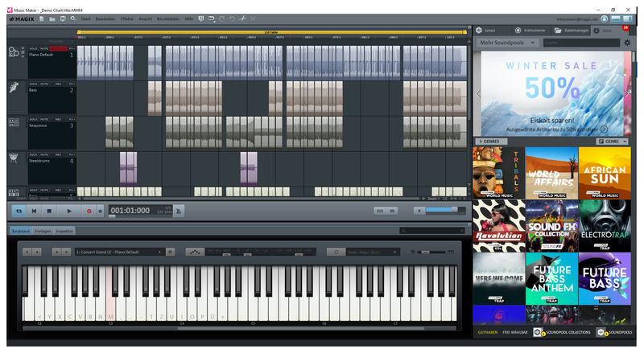Select the scissors cut tool in the toolbar
The image size is (644, 353).
coord(243,18)
